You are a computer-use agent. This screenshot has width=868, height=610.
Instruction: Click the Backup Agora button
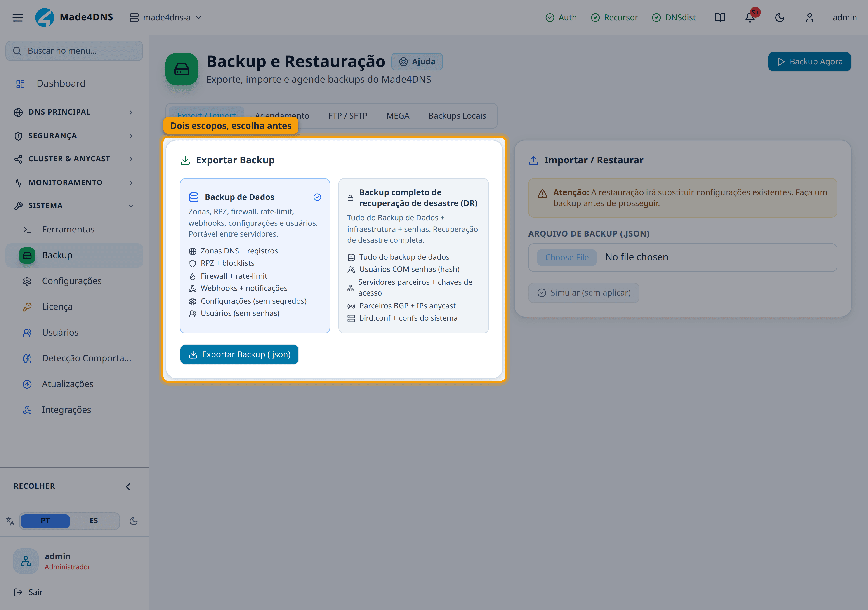pos(809,62)
